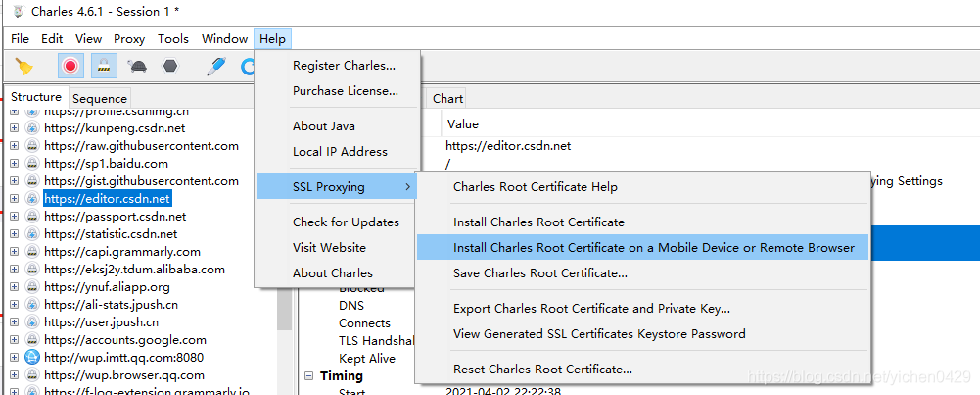Toggle the hexagon breakpoints icon
The width and height of the screenshot is (980, 395).
[169, 66]
